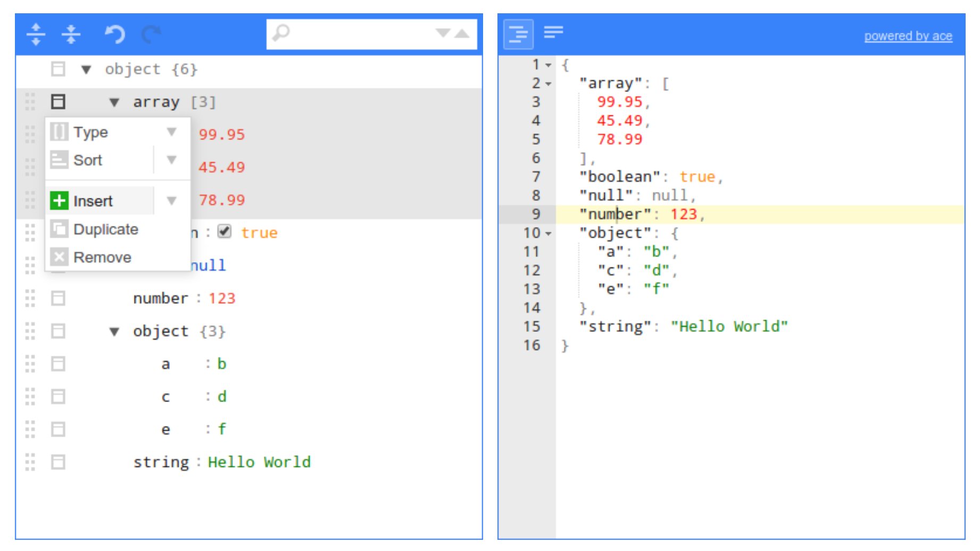
Task: Collapse the root object node
Action: point(86,70)
